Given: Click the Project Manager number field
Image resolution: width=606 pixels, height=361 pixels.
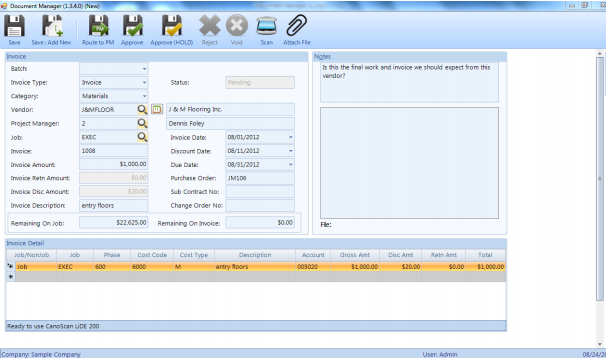Looking at the screenshot, I should [x=109, y=123].
